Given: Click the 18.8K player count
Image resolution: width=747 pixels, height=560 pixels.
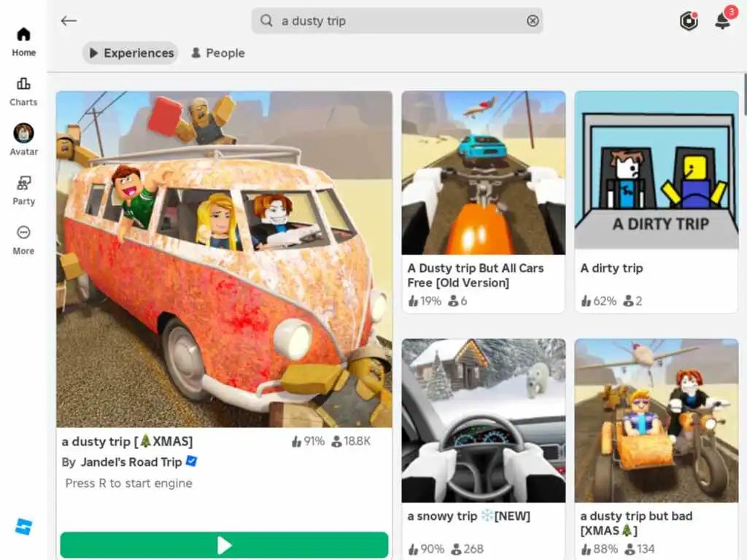Looking at the screenshot, I should click(351, 441).
